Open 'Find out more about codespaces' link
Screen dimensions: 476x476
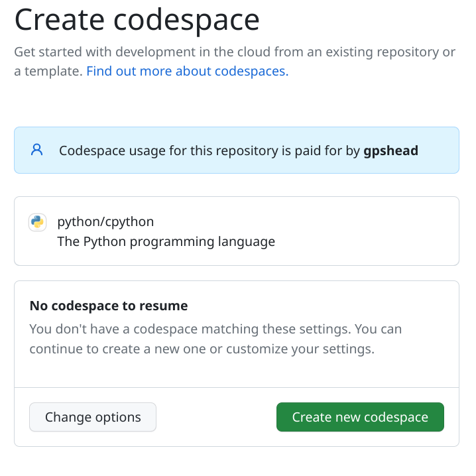[188, 72]
